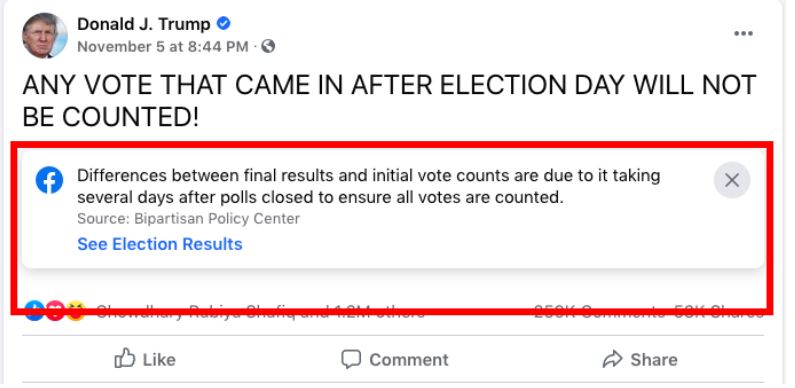Click the Share button
Image resolution: width=795 pixels, height=388 pixels.
click(x=640, y=359)
